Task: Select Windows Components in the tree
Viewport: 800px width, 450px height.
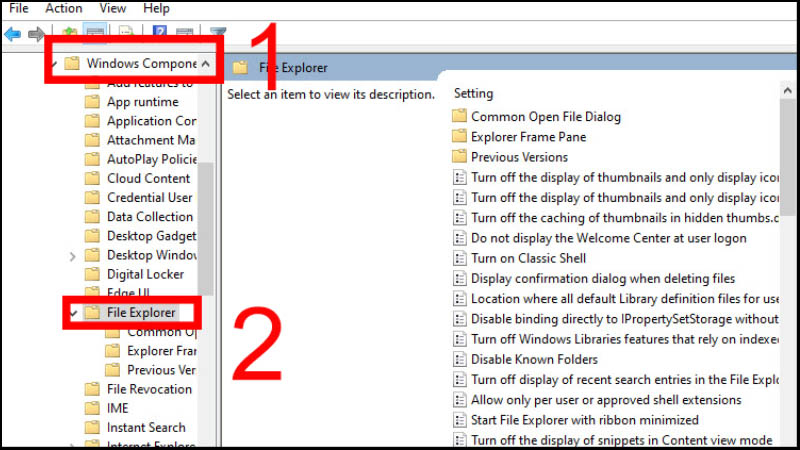Action: [x=141, y=64]
